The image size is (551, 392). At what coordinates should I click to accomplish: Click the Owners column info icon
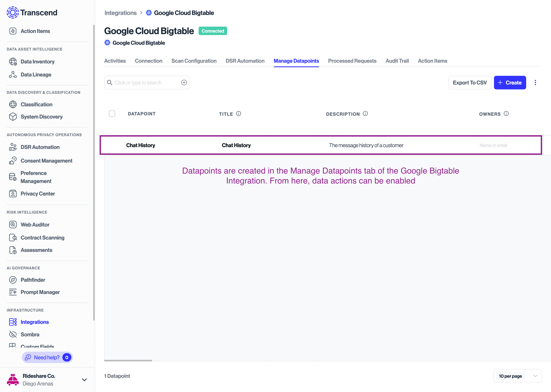pyautogui.click(x=506, y=114)
